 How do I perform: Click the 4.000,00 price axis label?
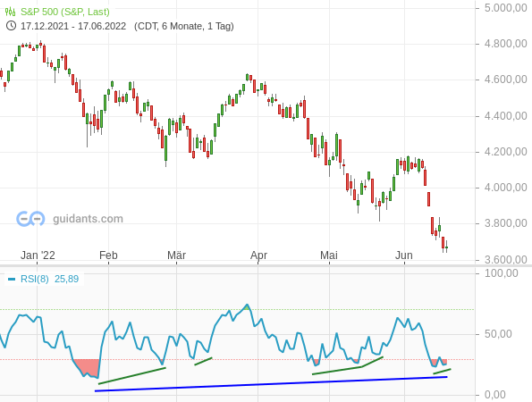[505, 188]
